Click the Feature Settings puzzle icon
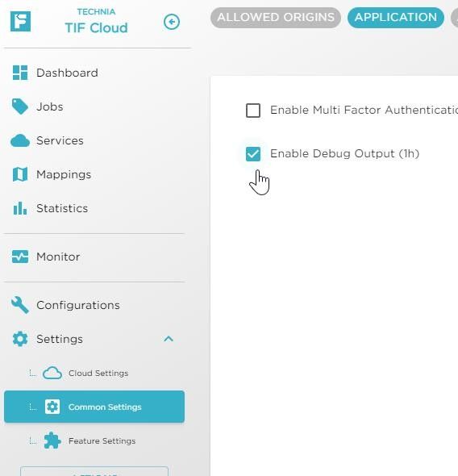 52,441
